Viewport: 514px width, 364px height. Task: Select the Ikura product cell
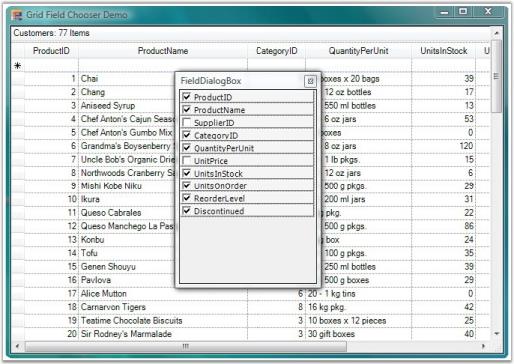point(127,199)
